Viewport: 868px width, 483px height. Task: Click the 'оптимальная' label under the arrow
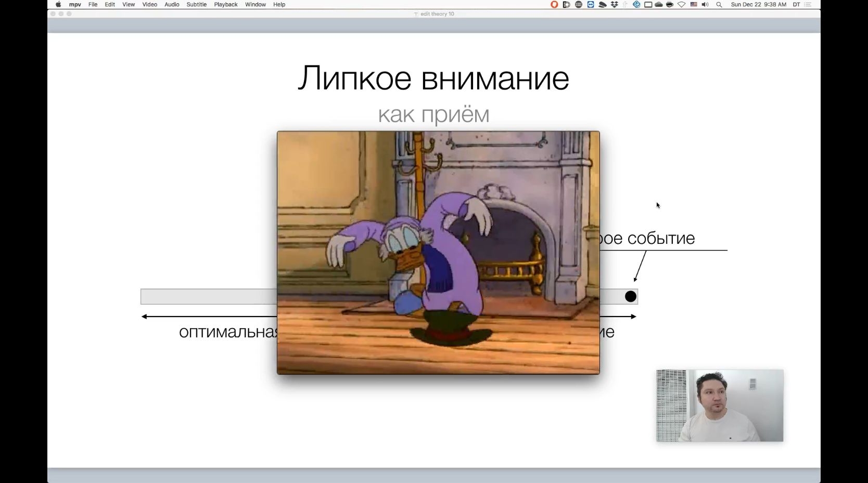228,332
